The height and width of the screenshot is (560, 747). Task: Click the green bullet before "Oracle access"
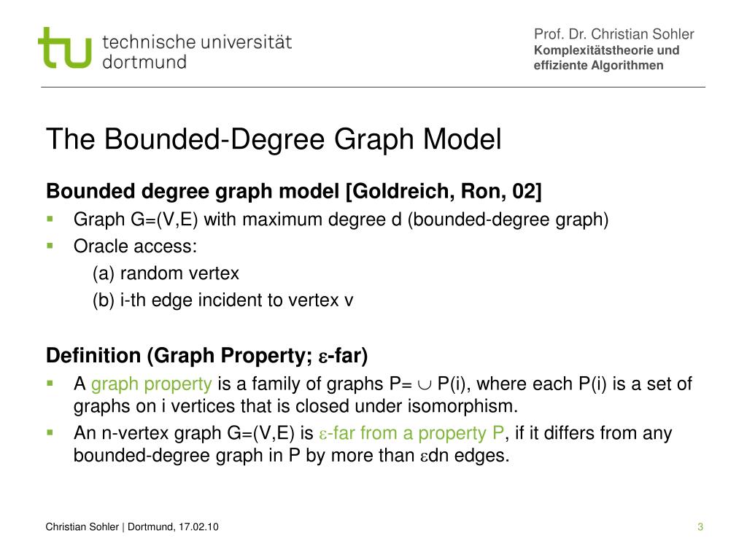click(x=50, y=245)
